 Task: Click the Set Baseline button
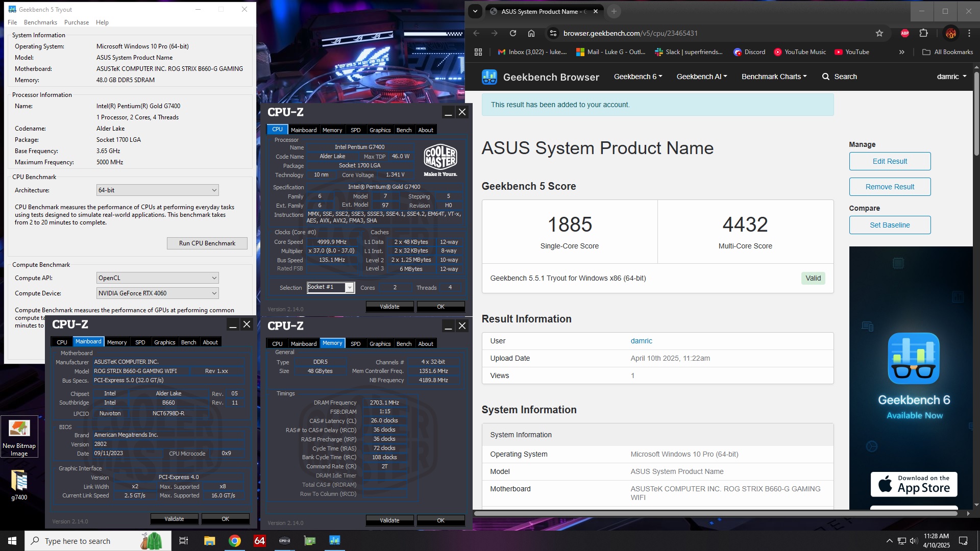(x=890, y=225)
